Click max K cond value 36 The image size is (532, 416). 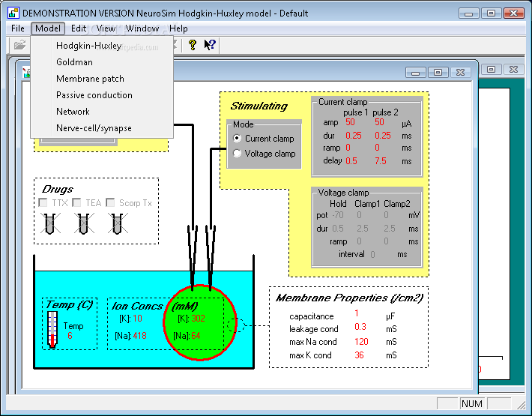point(359,355)
